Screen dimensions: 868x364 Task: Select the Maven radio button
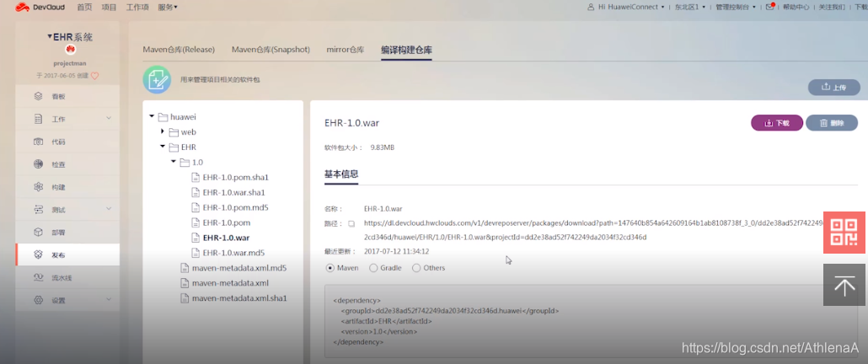[x=330, y=268]
